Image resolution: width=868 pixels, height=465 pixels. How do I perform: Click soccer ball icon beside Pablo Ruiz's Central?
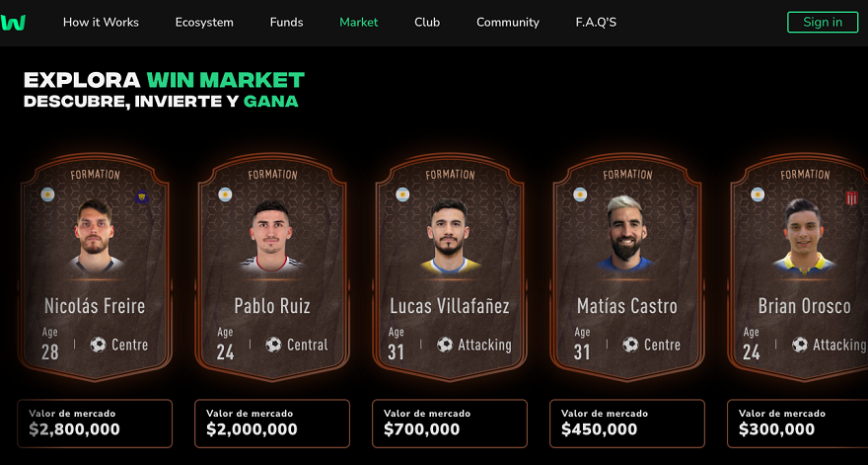tap(274, 345)
